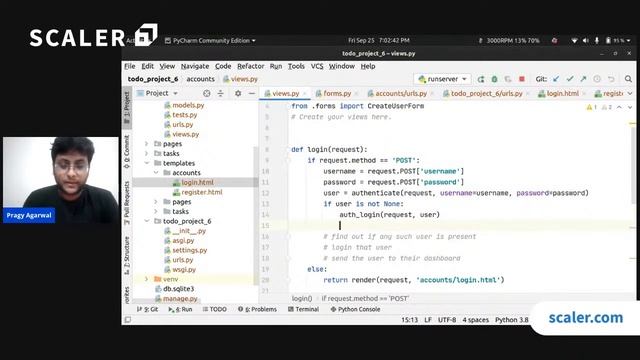
Task: Click the UTF-8 encoding in status bar
Action: 447,320
